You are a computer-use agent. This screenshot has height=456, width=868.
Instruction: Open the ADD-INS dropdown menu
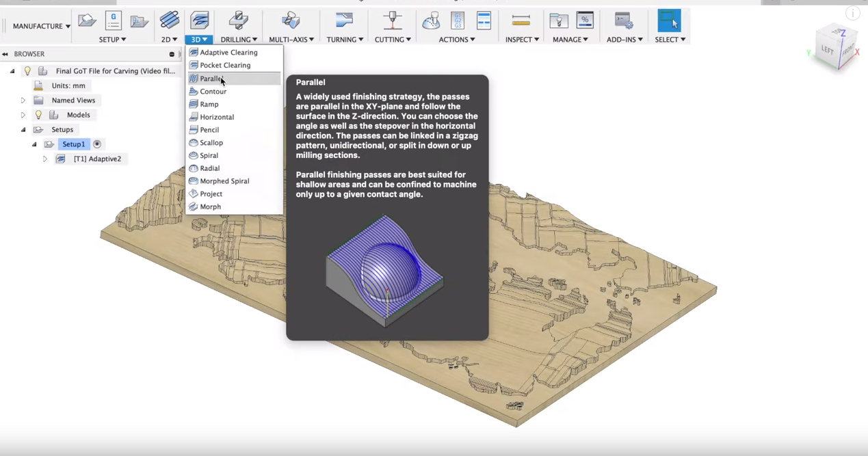624,40
